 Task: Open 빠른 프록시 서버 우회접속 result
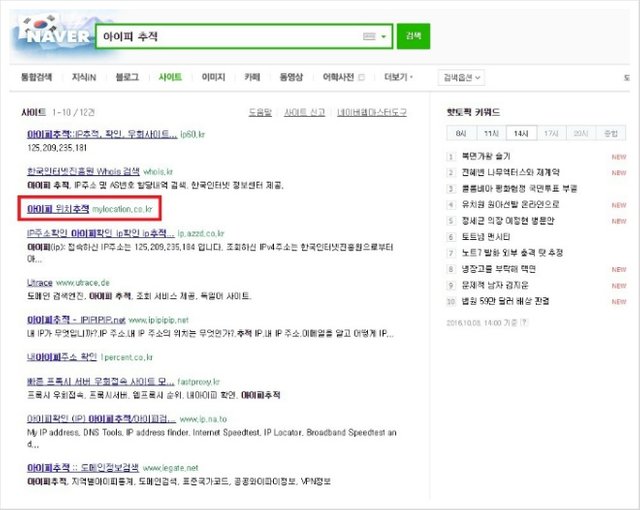coord(100,381)
